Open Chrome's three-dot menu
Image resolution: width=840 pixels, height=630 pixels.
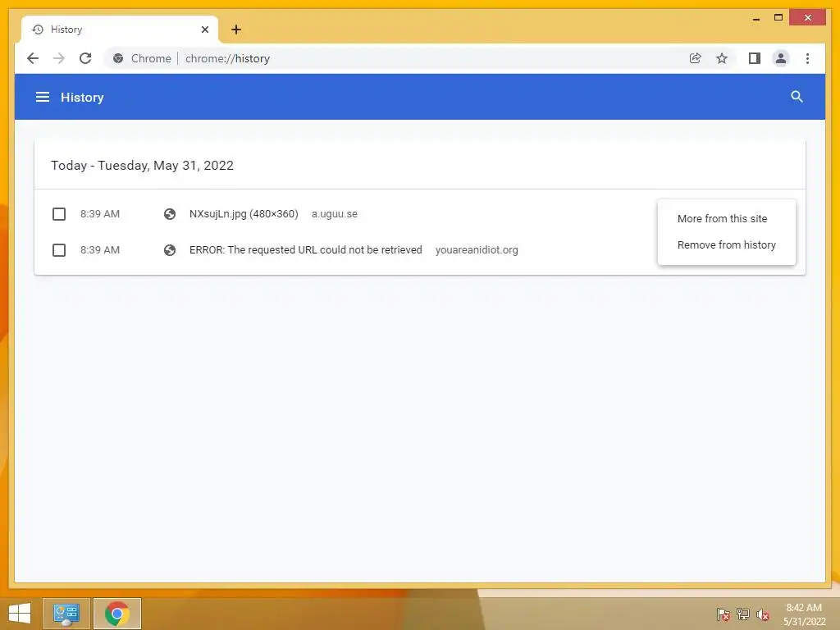[807, 58]
